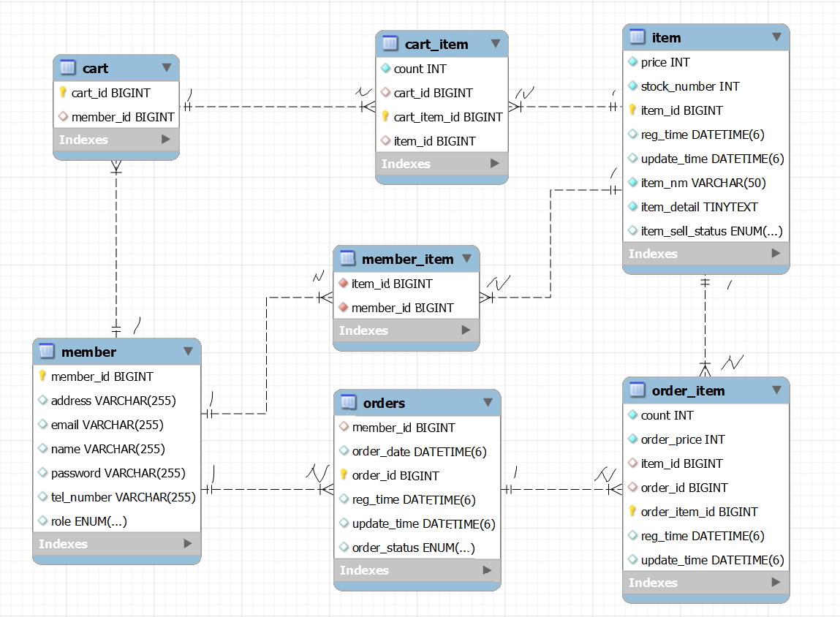Screen dimensions: 840x617
Task: Click the orders table title
Action: pyautogui.click(x=384, y=403)
